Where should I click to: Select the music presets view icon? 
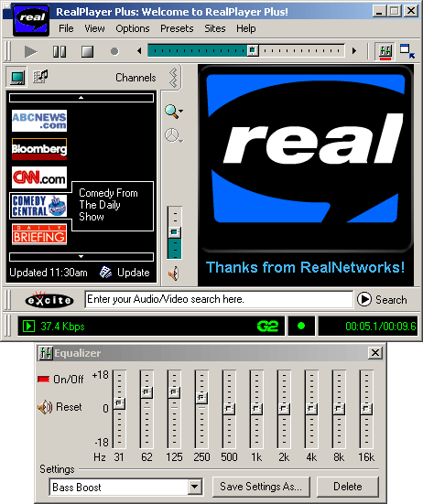tap(40, 77)
